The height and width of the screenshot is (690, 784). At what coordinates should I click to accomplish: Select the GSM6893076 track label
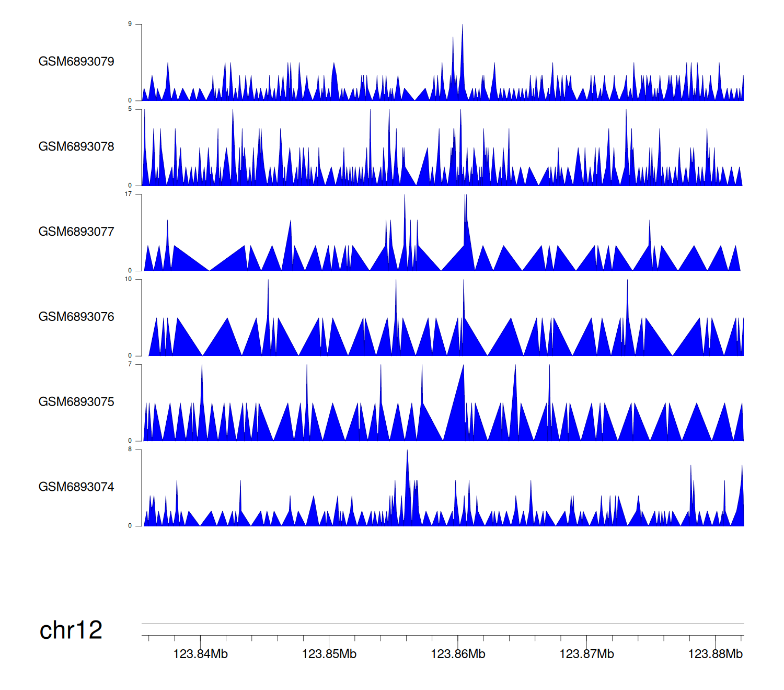tap(76, 317)
